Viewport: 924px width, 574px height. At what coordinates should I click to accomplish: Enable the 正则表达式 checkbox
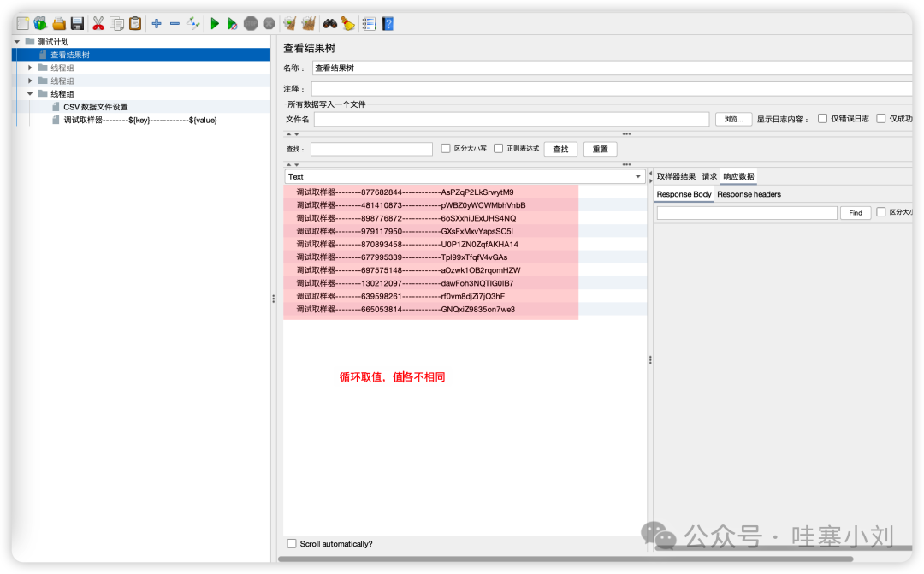499,149
